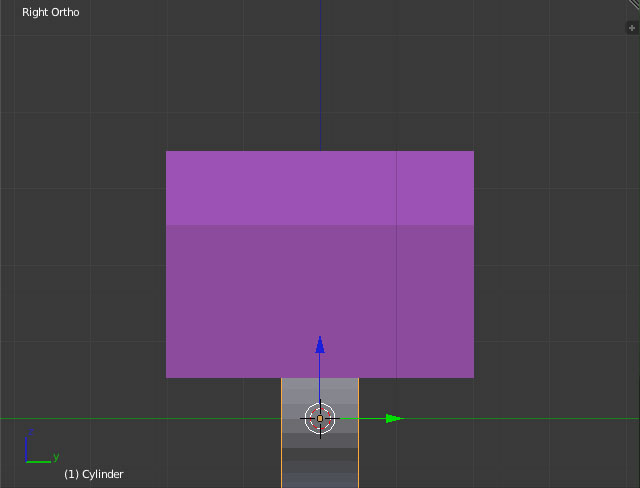Grab the blue Z-axis manipulator arrow
This screenshot has width=640, height=488.
(x=320, y=346)
